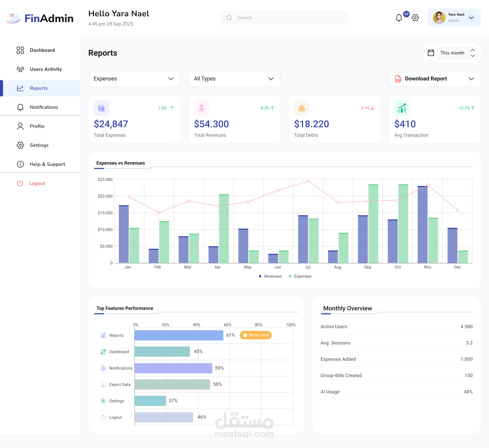The image size is (489, 448).
Task: Click the Dashboard 45% progress bar
Action: click(162, 352)
